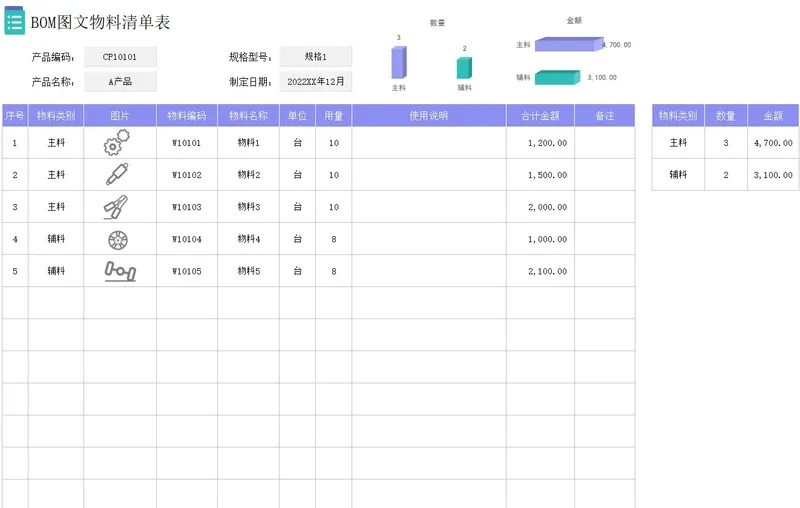Select the 物料类别 header in main table

(56, 115)
